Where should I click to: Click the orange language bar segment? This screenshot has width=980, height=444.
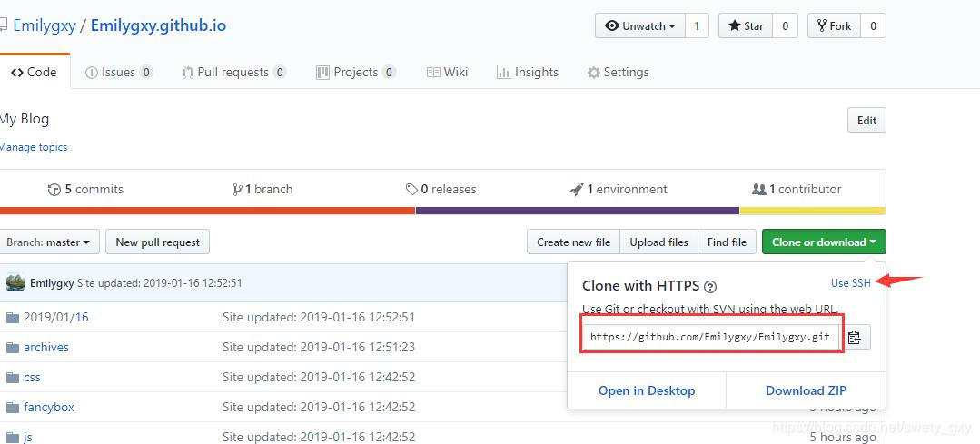207,211
